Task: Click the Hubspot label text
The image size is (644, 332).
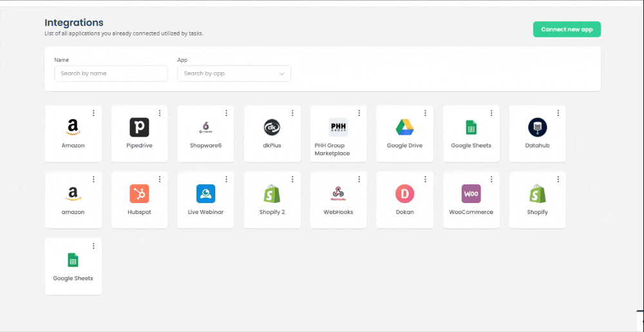Action: point(139,212)
